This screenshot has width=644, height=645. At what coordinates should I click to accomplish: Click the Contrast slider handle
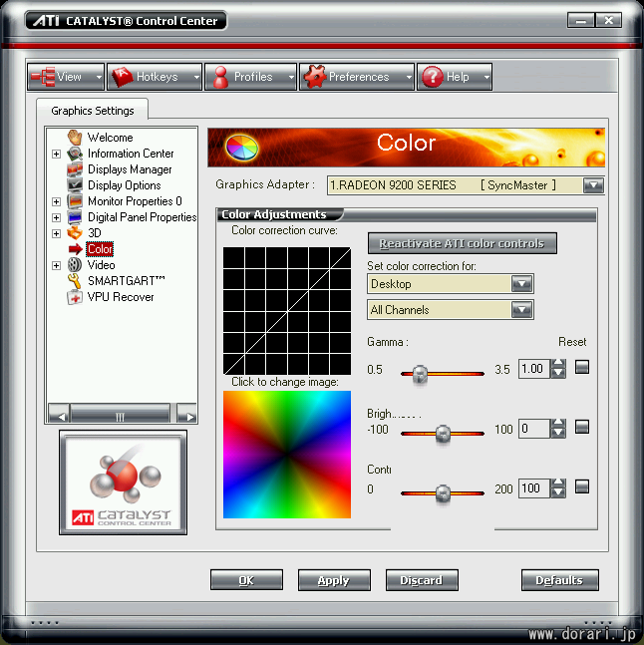click(x=443, y=493)
